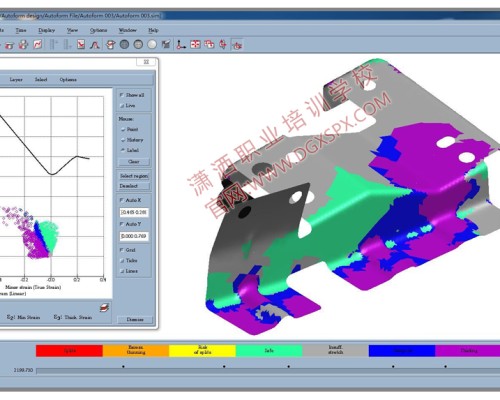
Task: Toggle the Grid checkbox
Action: click(122, 250)
